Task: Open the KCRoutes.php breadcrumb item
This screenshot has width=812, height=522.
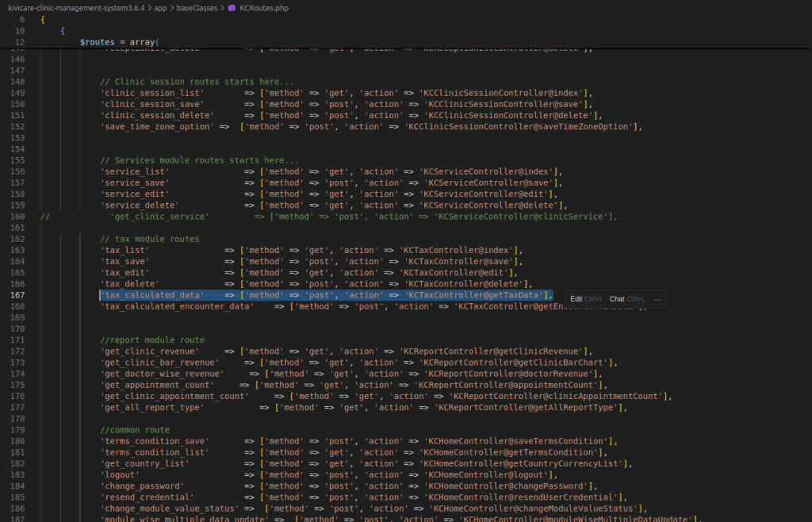Action: pyautogui.click(x=264, y=7)
